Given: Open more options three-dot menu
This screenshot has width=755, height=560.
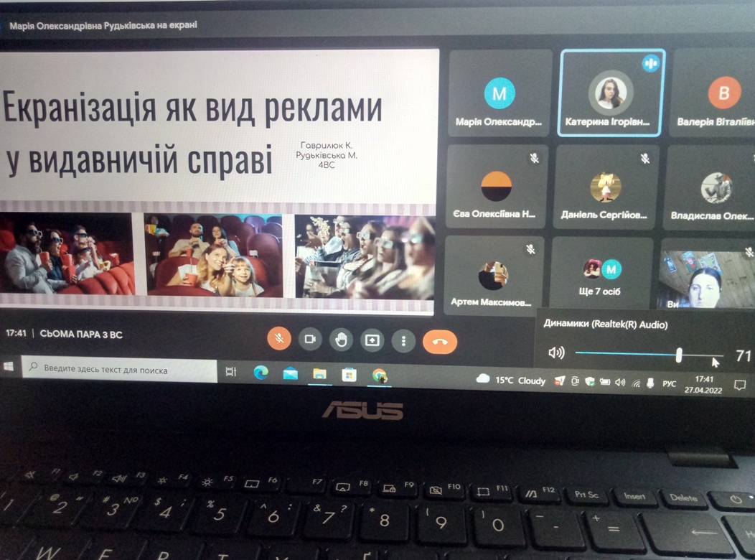Looking at the screenshot, I should [x=403, y=342].
